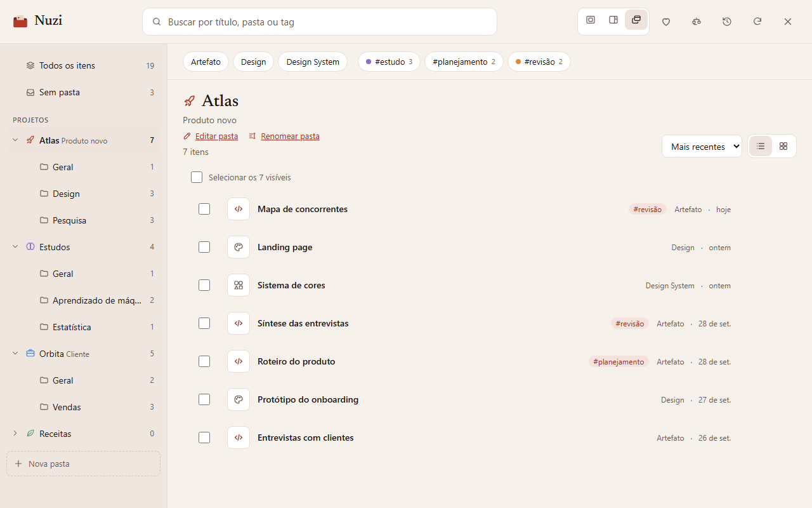The image size is (812, 508).
Task: Click the code icon of Mapa de concorrentes
Action: coord(239,209)
